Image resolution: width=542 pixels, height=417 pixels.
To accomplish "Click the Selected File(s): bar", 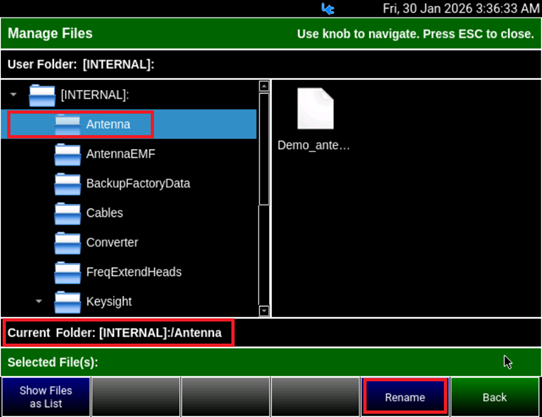I will click(271, 362).
